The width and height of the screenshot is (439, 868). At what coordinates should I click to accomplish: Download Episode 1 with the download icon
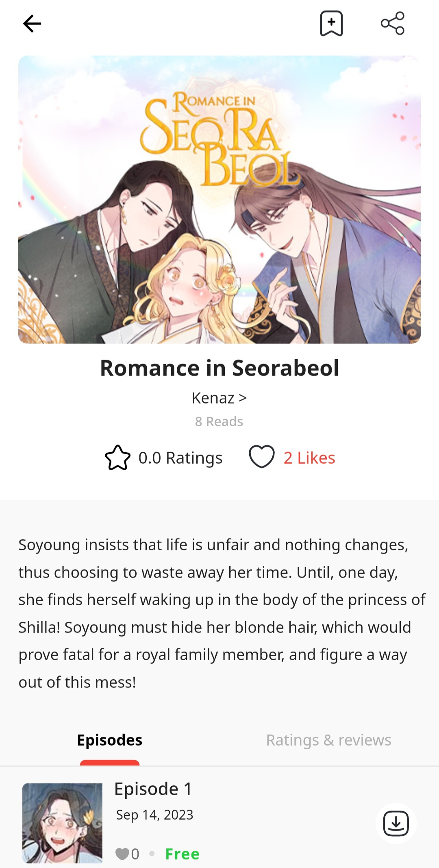point(396,823)
